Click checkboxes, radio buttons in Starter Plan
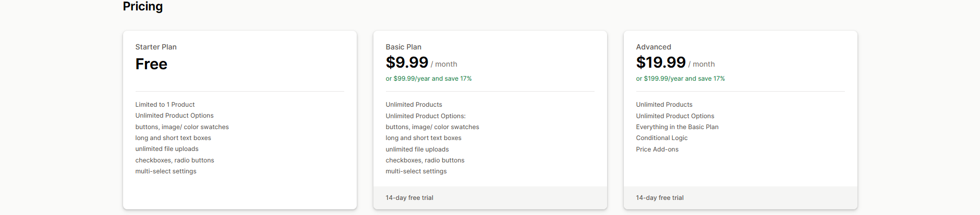The image size is (980, 215). (175, 160)
